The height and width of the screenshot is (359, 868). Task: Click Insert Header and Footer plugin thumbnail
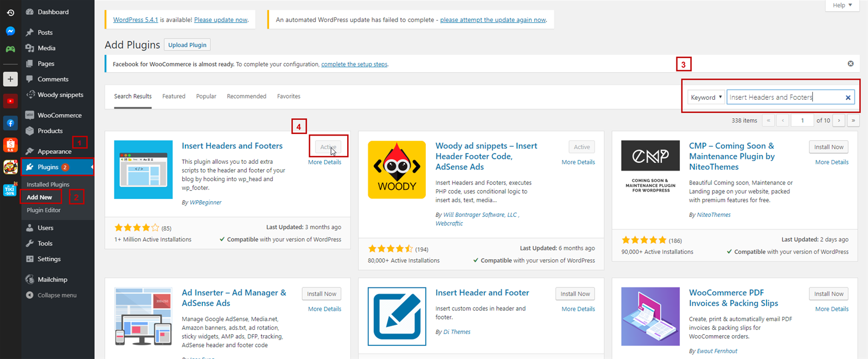click(x=397, y=317)
